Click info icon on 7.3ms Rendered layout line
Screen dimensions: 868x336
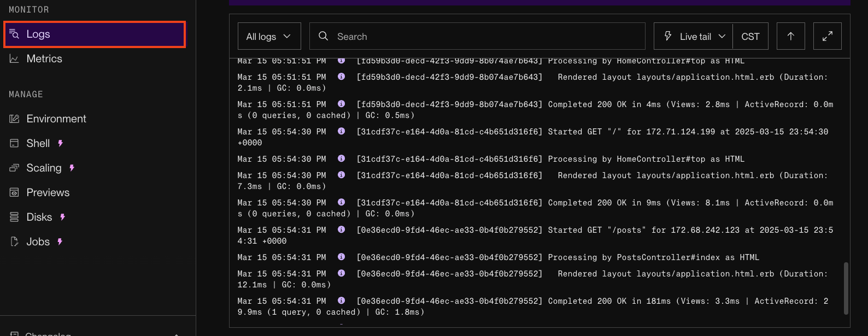(x=341, y=175)
